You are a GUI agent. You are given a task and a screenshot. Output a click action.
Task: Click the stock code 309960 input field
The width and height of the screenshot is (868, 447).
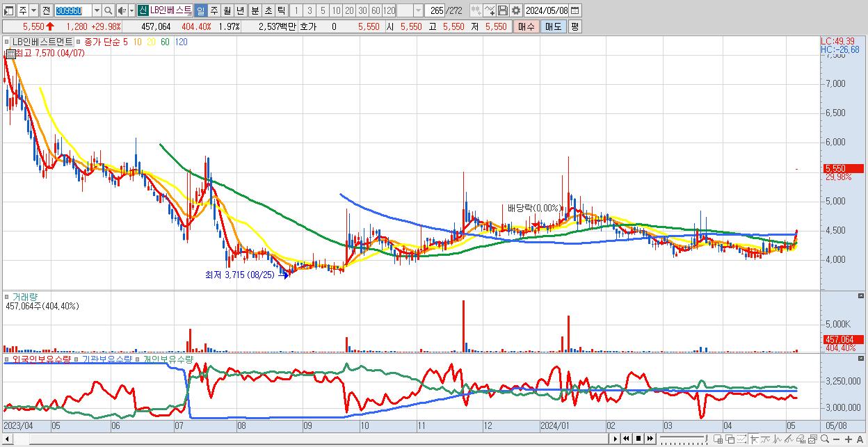tap(72, 10)
